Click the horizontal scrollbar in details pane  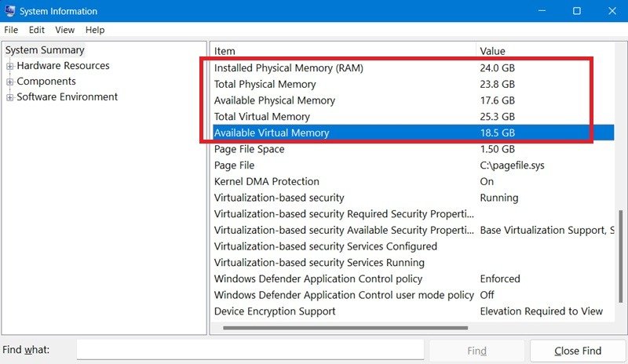(345, 328)
